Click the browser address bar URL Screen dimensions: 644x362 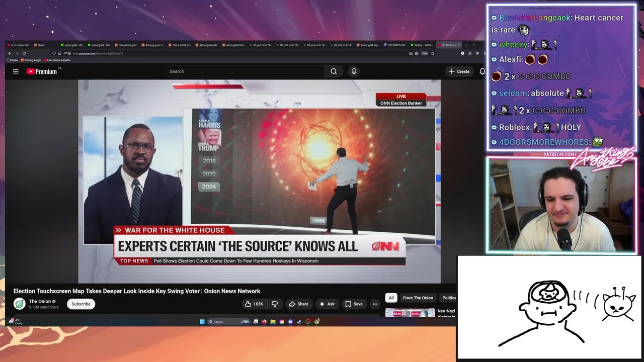[x=98, y=53]
